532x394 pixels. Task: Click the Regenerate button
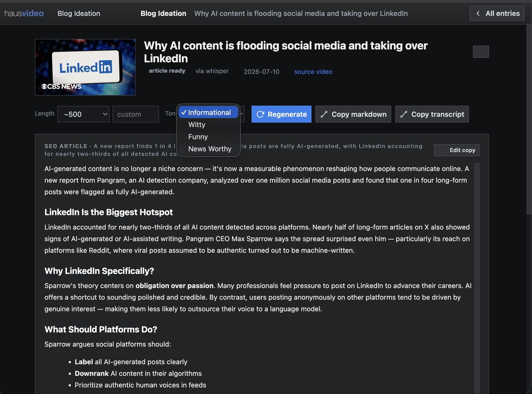pos(281,114)
